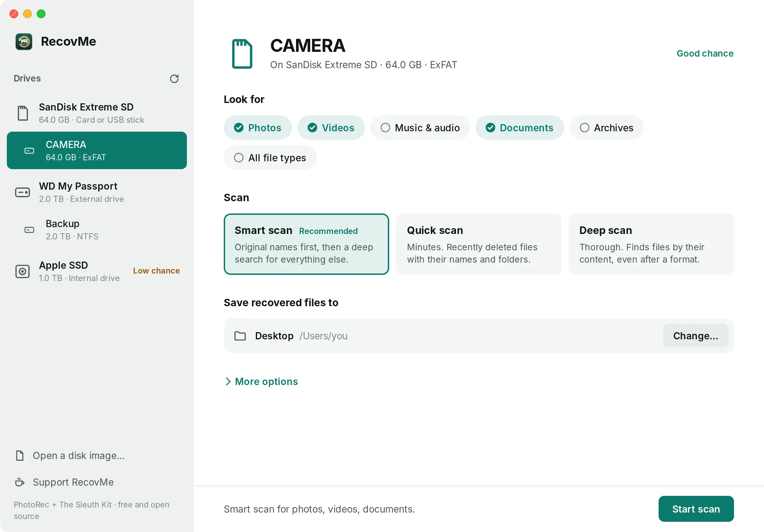
Task: Select SanDisk Extreme SD drive
Action: 97,113
